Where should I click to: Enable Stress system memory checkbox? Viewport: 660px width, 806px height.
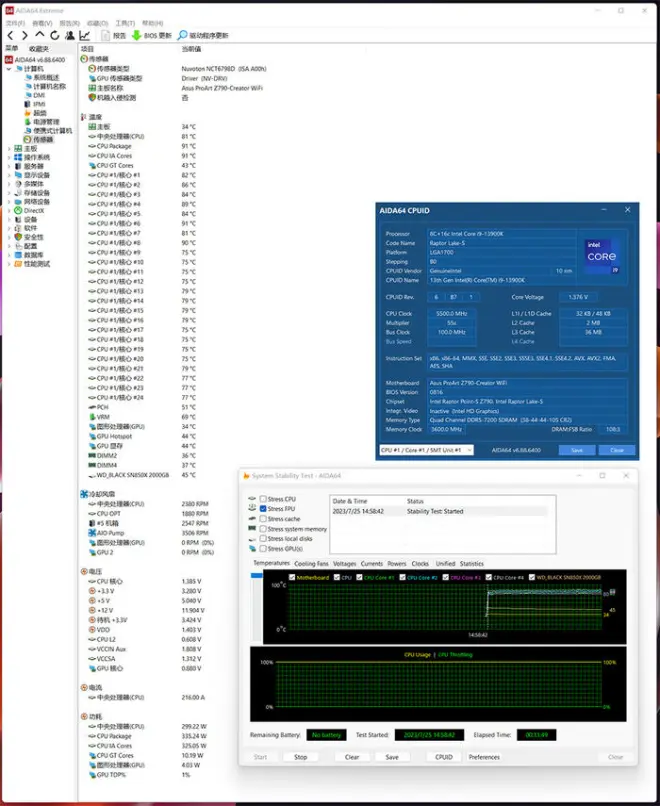point(263,529)
